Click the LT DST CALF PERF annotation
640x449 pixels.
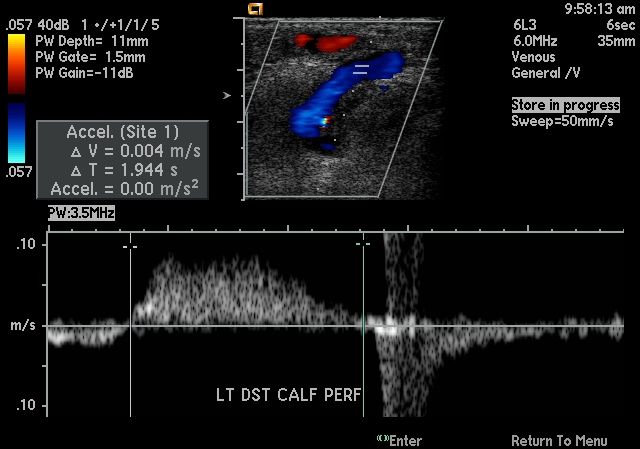point(289,394)
